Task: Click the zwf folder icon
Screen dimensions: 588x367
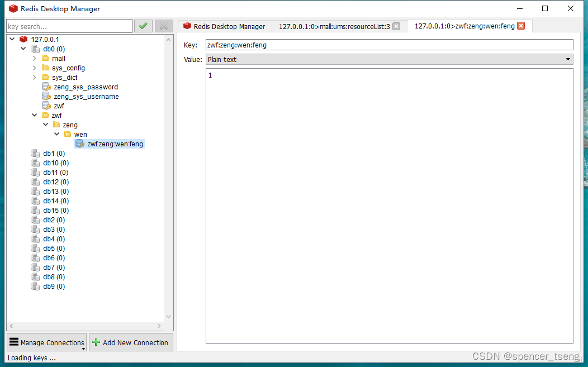Action: (x=45, y=115)
